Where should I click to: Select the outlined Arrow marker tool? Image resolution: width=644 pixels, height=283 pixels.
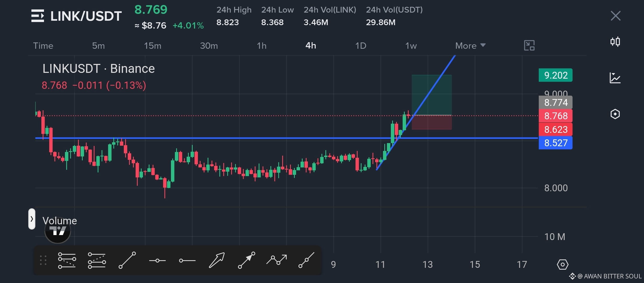pyautogui.click(x=217, y=260)
